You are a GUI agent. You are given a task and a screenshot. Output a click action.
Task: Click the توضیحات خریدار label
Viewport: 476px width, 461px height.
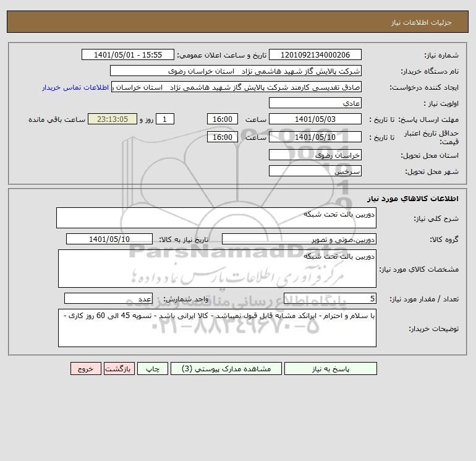434,329
